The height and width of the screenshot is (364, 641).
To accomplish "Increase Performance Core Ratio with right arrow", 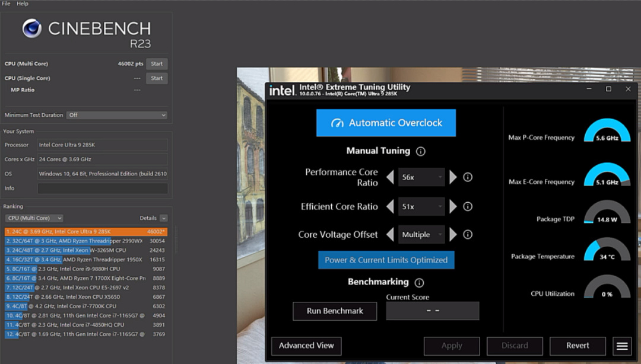I will pyautogui.click(x=453, y=177).
